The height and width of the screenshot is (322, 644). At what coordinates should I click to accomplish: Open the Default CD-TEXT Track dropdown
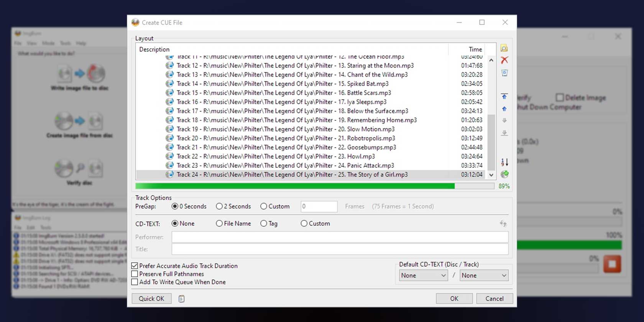tap(485, 275)
